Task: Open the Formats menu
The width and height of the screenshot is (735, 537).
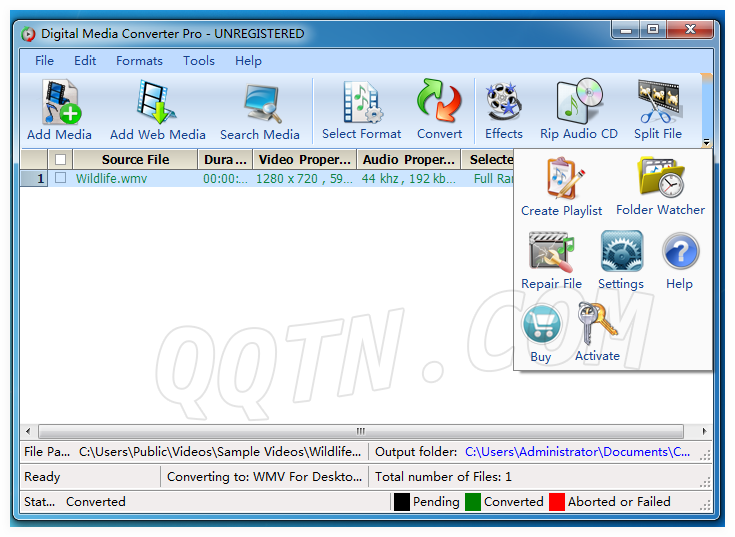Action: 139,60
